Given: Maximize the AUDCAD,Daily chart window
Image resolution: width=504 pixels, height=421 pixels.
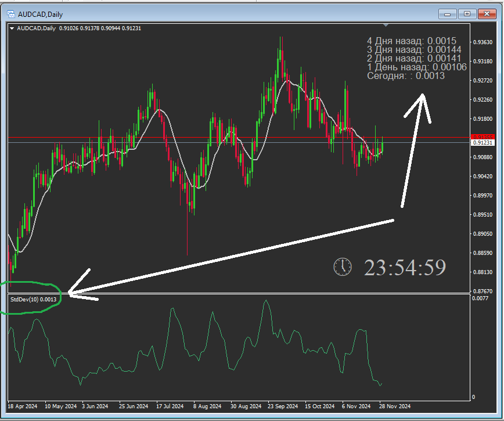Looking at the screenshot, I should [467, 14].
